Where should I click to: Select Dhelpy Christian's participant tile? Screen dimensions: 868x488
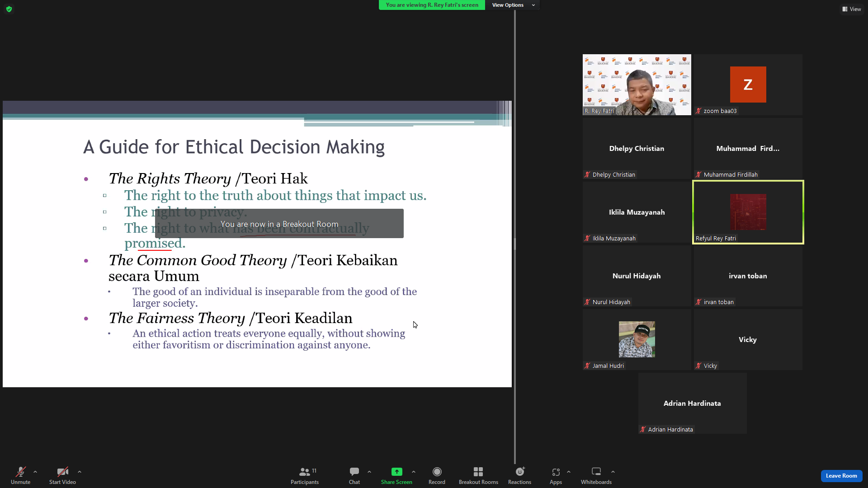coord(637,149)
